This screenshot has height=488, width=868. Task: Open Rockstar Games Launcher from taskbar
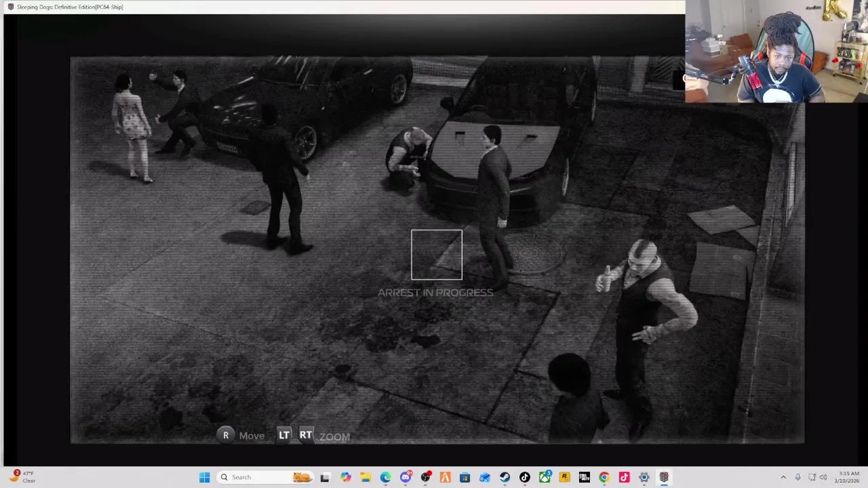(x=564, y=477)
